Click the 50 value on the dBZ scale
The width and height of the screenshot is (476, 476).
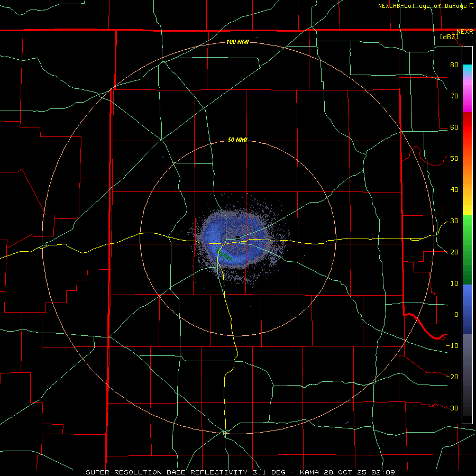pyautogui.click(x=454, y=159)
